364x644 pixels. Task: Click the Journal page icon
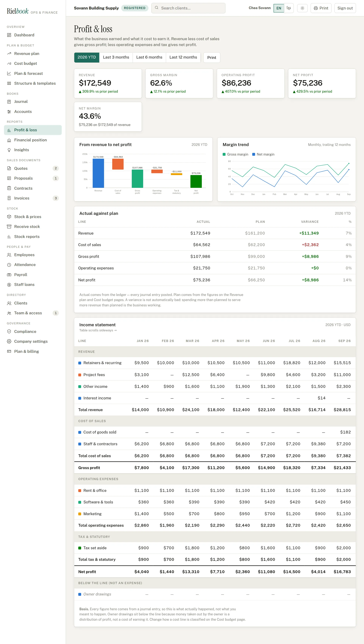(9, 102)
